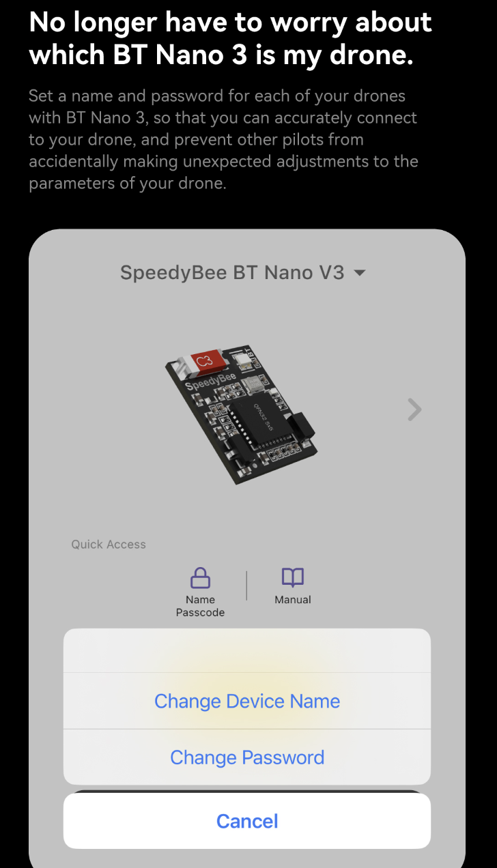Screen dimensions: 497x868
Task: Open the SpeedyBee BT Nano V3 device dropdown
Action: 243,272
